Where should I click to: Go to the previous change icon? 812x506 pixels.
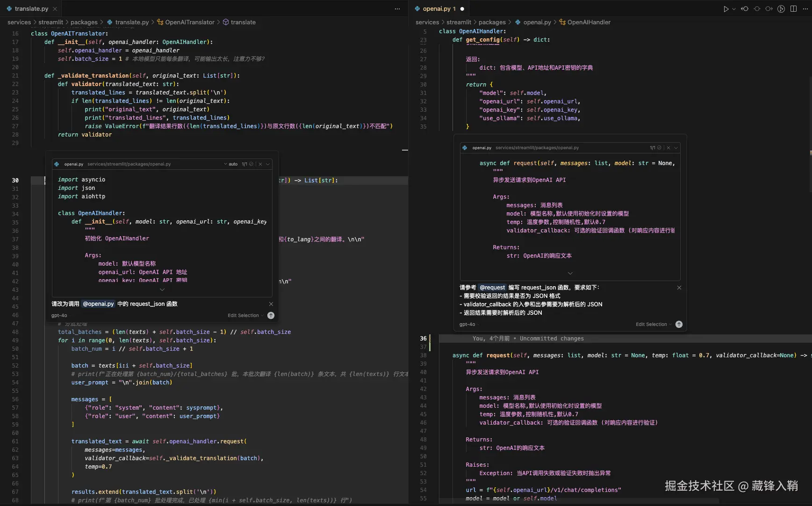click(745, 9)
